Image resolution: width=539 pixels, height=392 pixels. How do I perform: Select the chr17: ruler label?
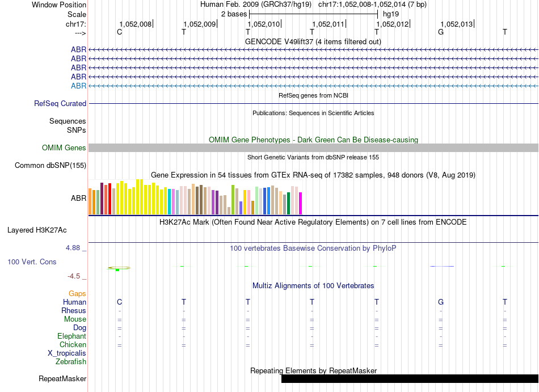[76, 24]
